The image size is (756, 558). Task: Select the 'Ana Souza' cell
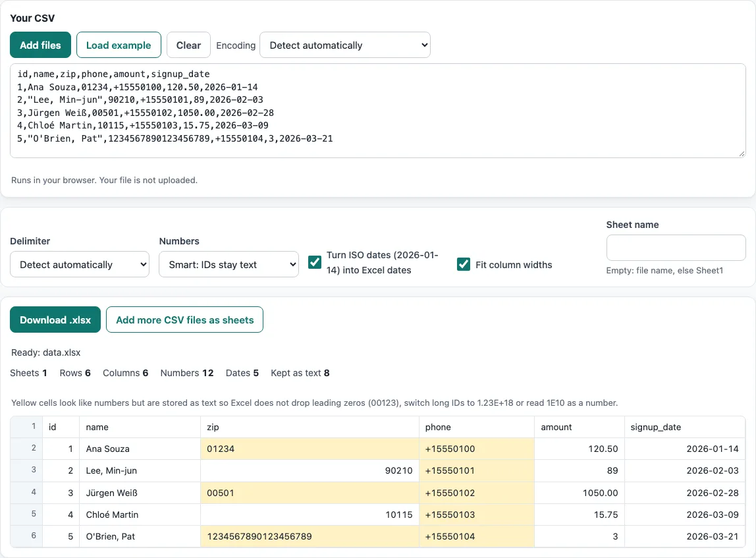tap(140, 449)
